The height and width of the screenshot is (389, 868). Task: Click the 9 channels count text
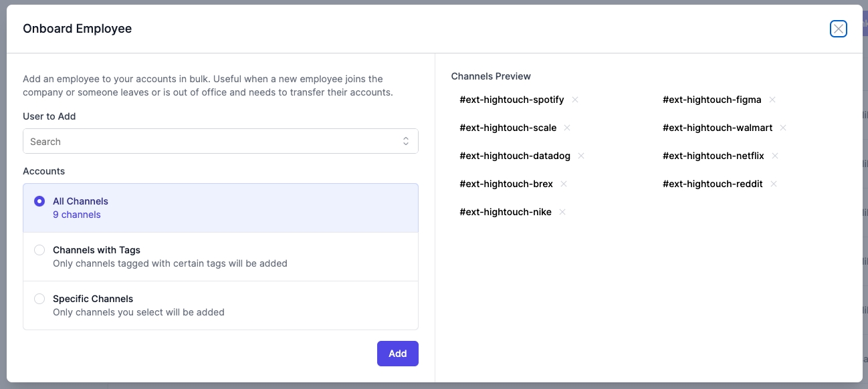click(x=77, y=215)
